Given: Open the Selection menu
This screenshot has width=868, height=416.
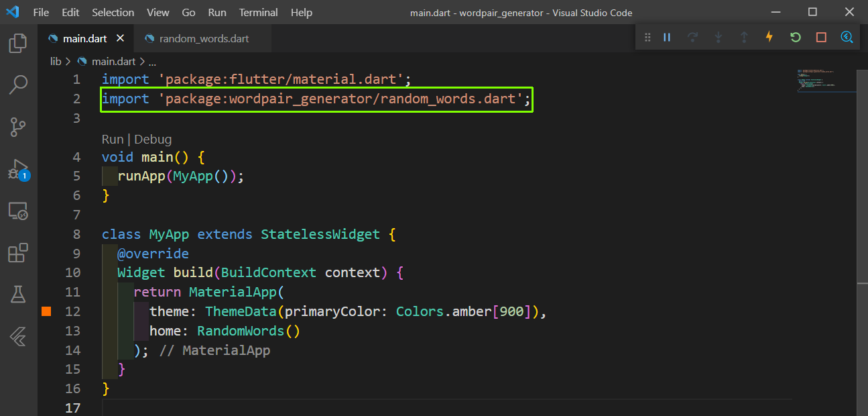Looking at the screenshot, I should (113, 12).
